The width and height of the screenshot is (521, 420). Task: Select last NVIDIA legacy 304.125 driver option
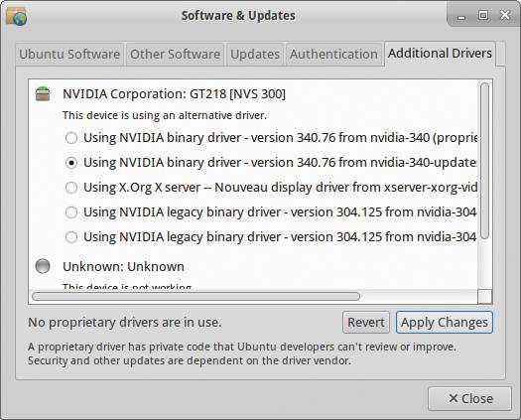(71, 237)
